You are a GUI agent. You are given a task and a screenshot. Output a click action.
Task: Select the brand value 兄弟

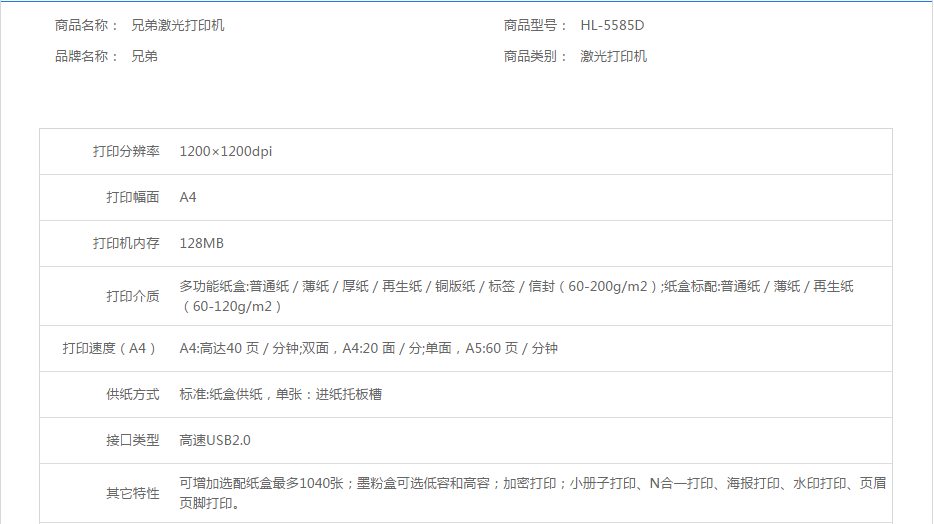(x=144, y=57)
